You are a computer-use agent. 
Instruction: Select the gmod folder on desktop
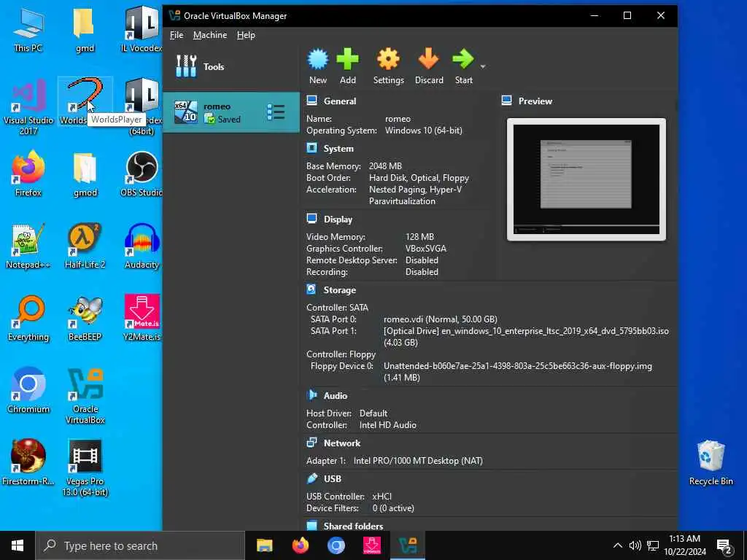click(x=85, y=174)
